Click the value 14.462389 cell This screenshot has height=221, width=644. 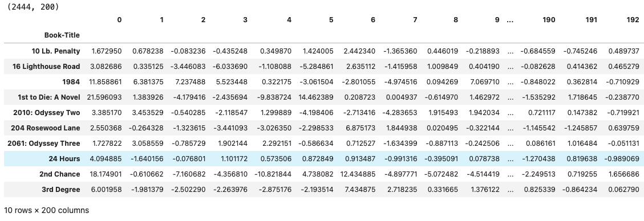316,97
